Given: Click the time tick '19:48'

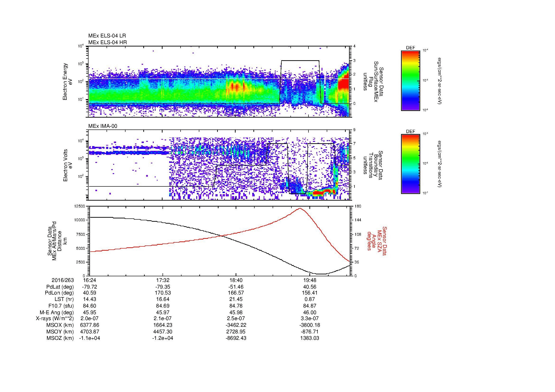Looking at the screenshot, I should [x=310, y=280].
